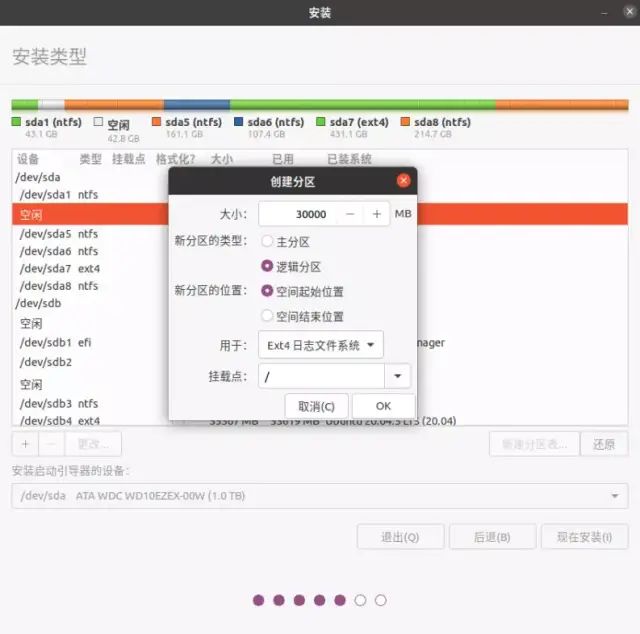This screenshot has width=640, height=634.
Task: Select the 主分区 radio button
Action: 267,241
